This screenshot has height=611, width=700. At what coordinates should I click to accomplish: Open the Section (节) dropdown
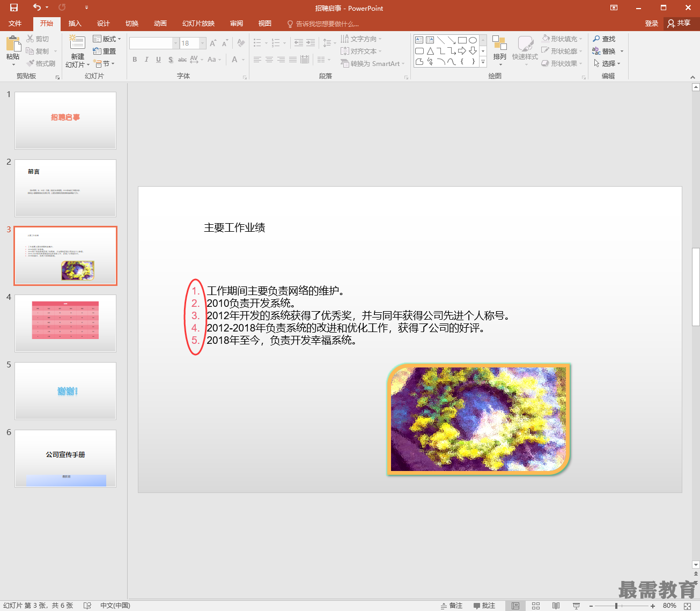point(104,63)
